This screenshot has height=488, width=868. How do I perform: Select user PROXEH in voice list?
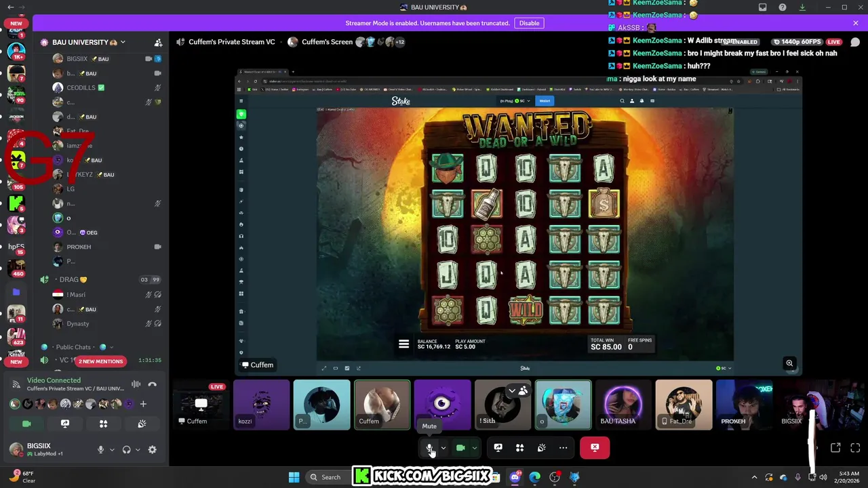(102, 247)
